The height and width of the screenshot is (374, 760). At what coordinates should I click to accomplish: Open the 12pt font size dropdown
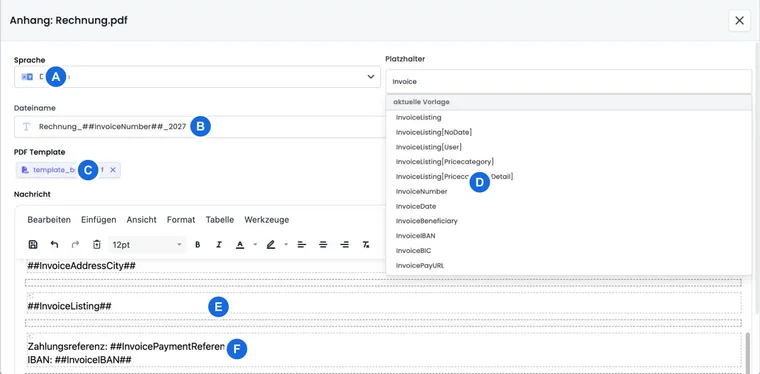(x=147, y=245)
